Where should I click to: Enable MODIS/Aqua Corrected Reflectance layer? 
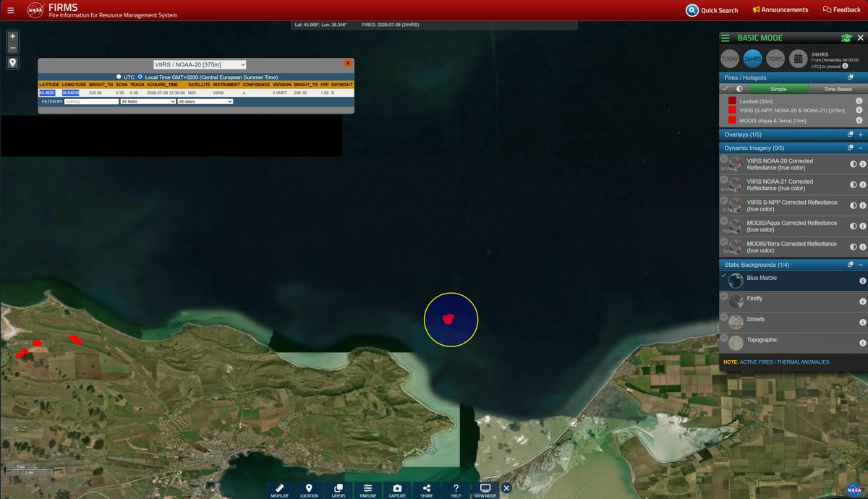(724, 221)
